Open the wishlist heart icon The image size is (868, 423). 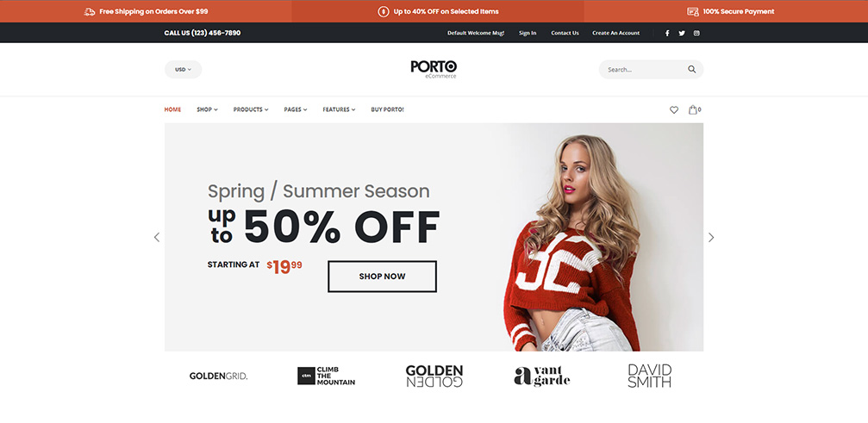pos(674,110)
